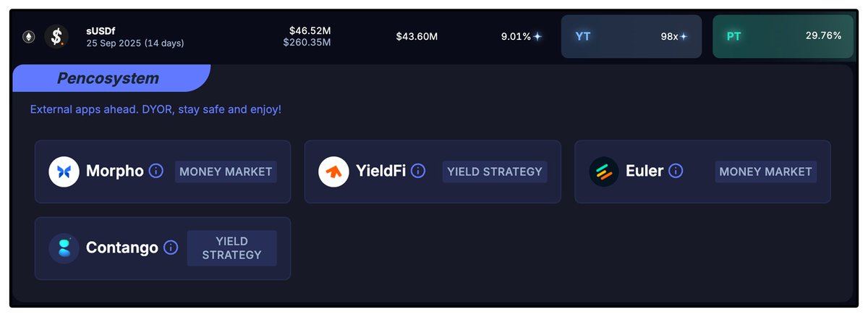This screenshot has width=868, height=317.
Task: Click the Morpho butterfly logo
Action: pyautogui.click(x=64, y=172)
